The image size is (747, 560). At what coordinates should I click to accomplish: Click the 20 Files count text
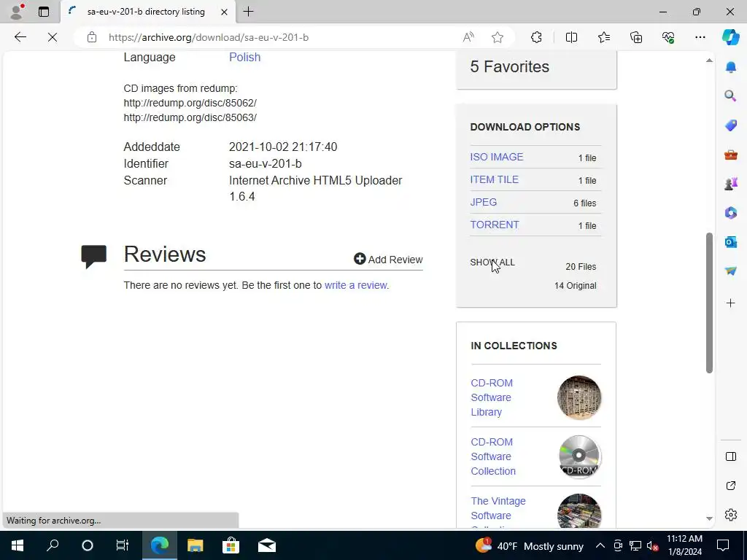(x=581, y=267)
